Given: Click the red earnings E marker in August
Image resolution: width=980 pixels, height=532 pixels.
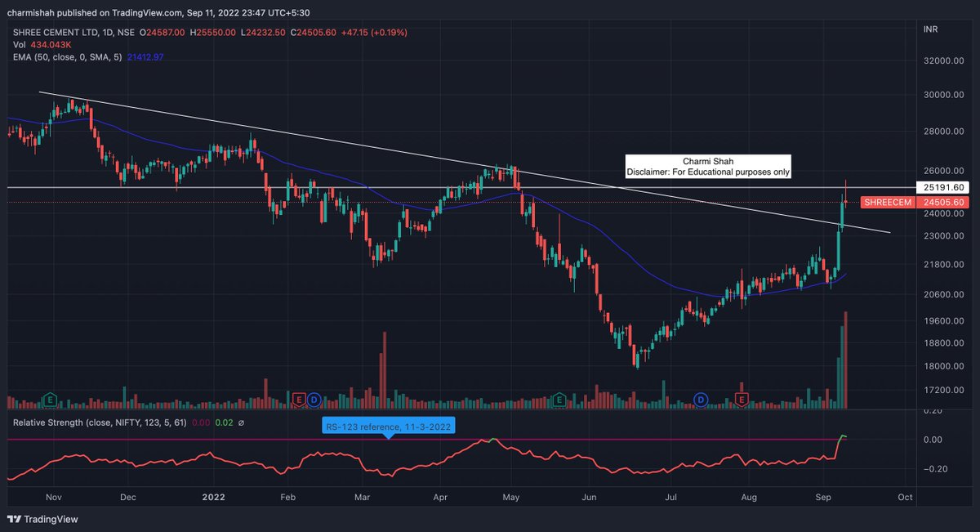Looking at the screenshot, I should tap(742, 400).
